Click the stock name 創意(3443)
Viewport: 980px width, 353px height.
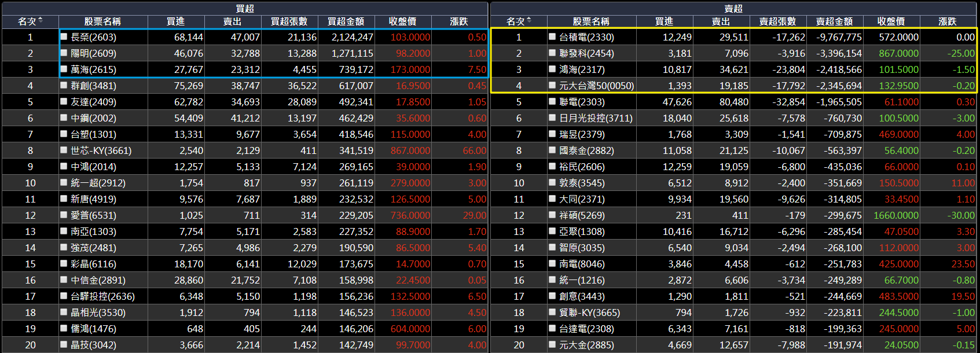[582, 296]
